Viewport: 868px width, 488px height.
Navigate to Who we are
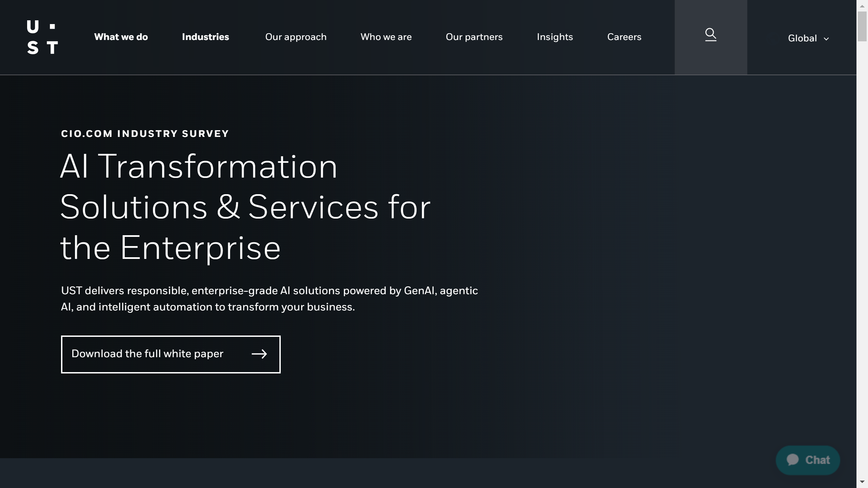tap(386, 37)
